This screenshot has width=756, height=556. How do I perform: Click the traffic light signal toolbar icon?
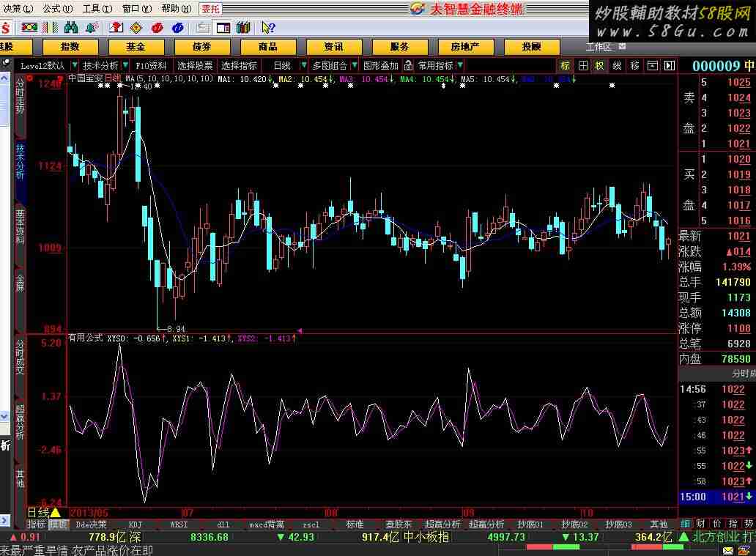(x=29, y=28)
